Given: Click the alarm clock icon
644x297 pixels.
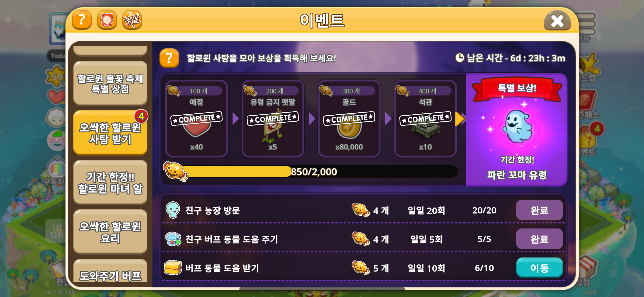Looking at the screenshot, I should click(x=107, y=20).
